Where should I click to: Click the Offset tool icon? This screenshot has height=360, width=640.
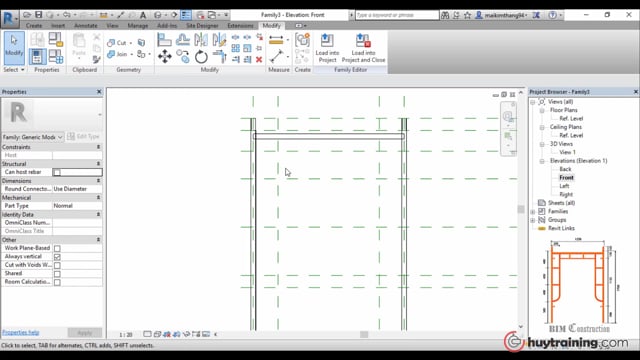[x=183, y=40]
